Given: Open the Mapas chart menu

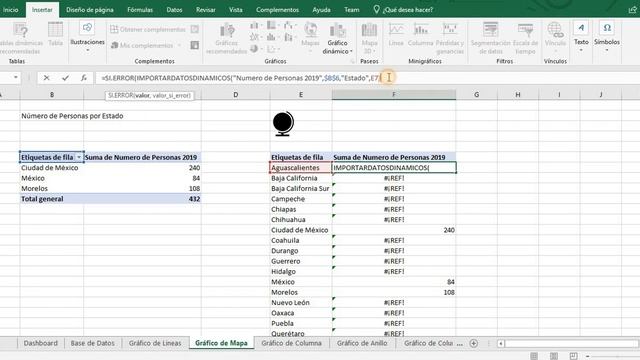Looking at the screenshot, I should click(x=310, y=37).
